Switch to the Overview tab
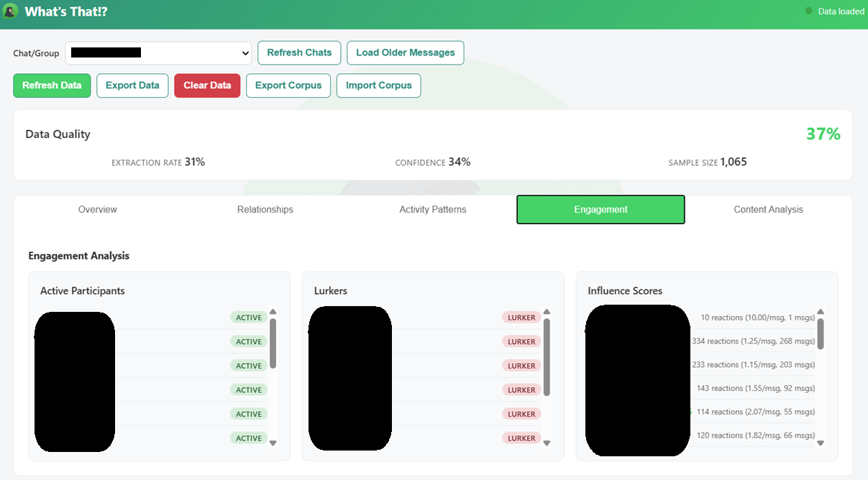The image size is (868, 480). [x=98, y=209]
